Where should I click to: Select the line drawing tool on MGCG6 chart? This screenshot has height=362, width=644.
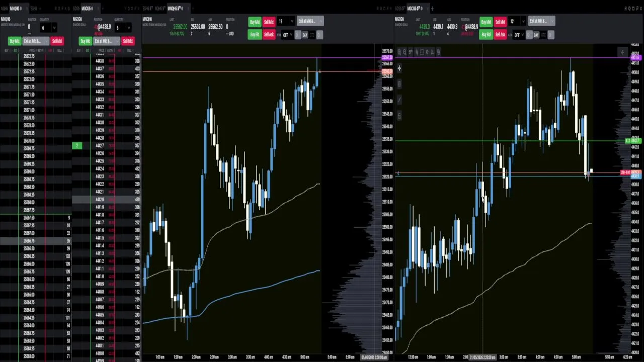click(x=399, y=100)
